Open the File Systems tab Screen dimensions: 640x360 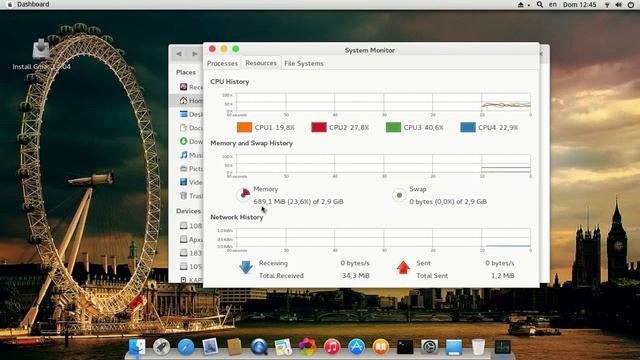pos(304,63)
